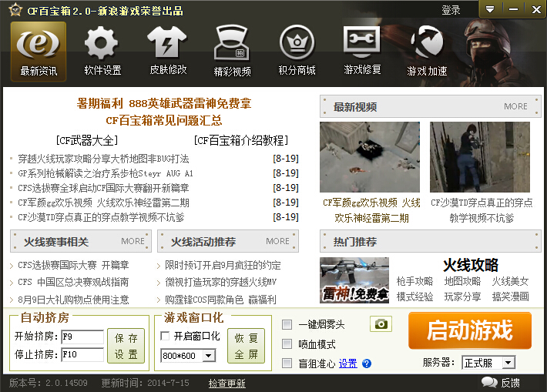Enable 开启窗口化 checkbox

(x=165, y=336)
